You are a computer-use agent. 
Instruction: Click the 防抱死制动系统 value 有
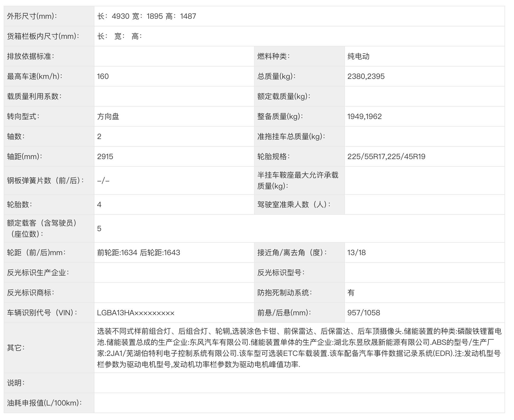coord(351,293)
